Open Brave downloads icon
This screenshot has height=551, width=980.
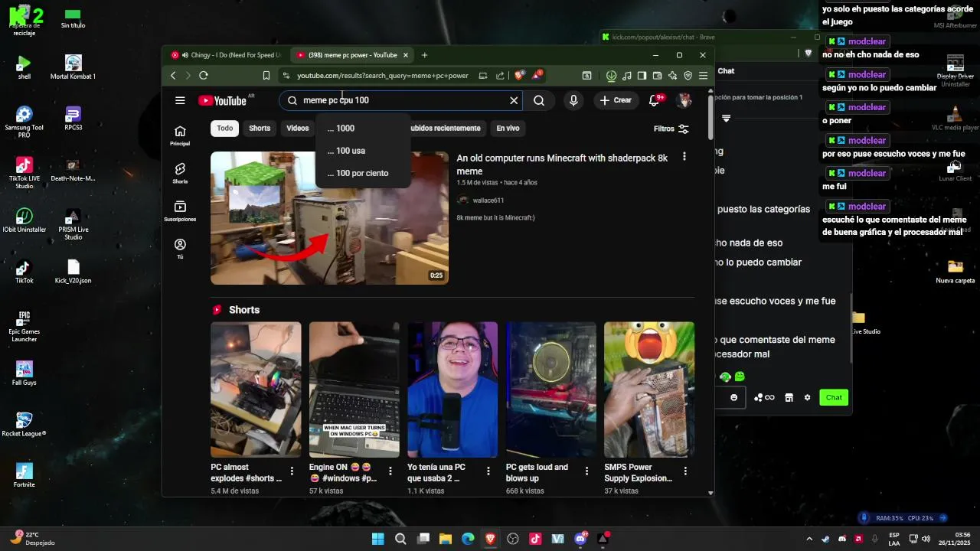(611, 76)
